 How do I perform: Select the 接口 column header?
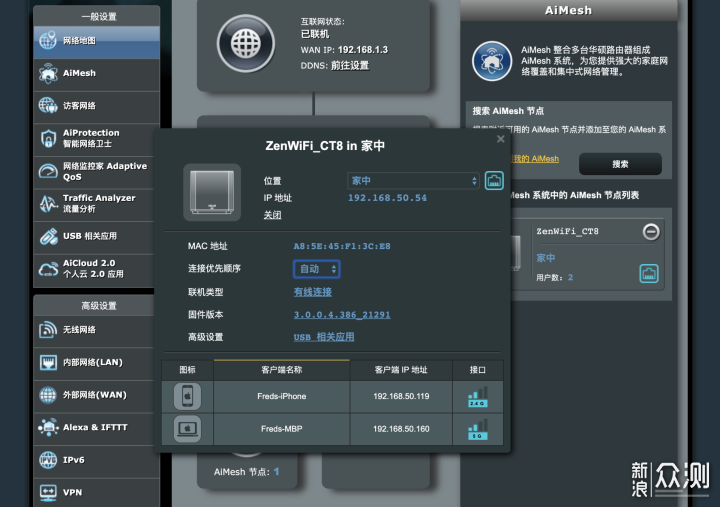pos(478,370)
